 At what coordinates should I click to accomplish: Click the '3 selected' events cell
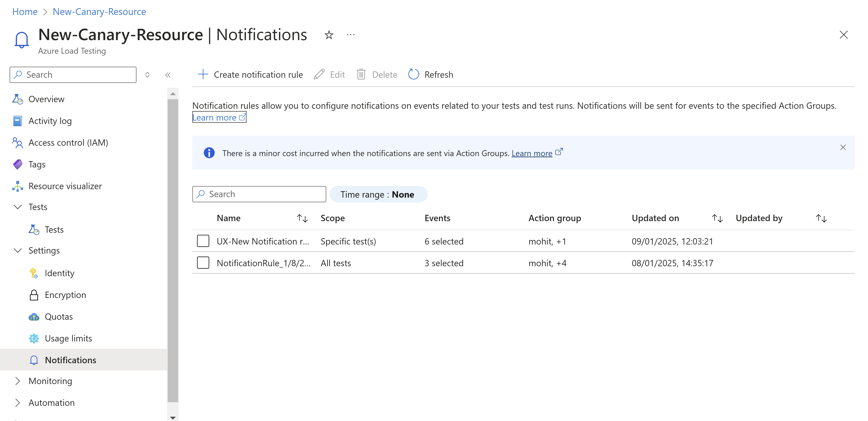pos(444,263)
